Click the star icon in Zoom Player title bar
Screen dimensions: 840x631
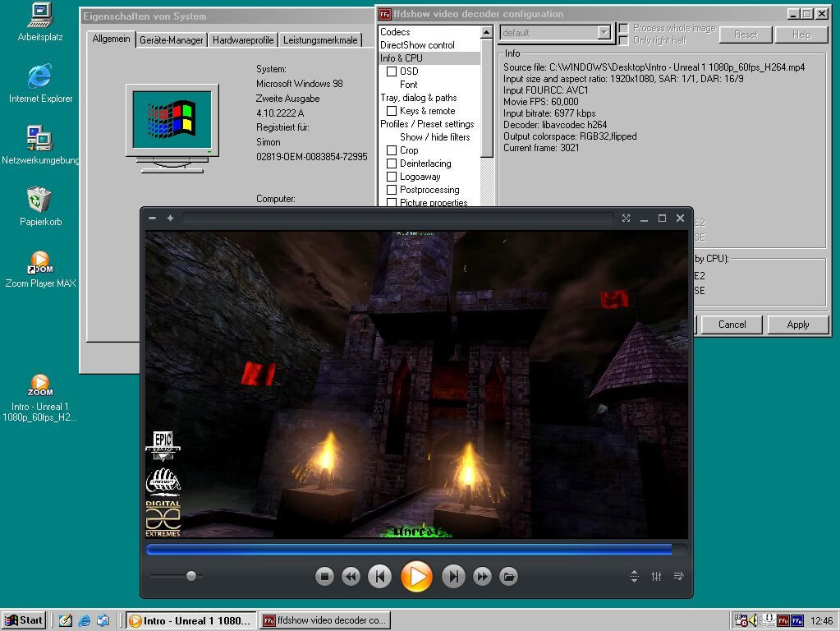click(x=170, y=219)
